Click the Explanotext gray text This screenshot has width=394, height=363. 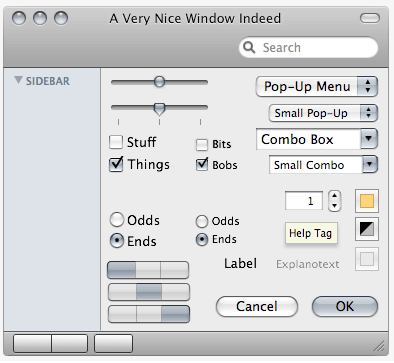308,264
